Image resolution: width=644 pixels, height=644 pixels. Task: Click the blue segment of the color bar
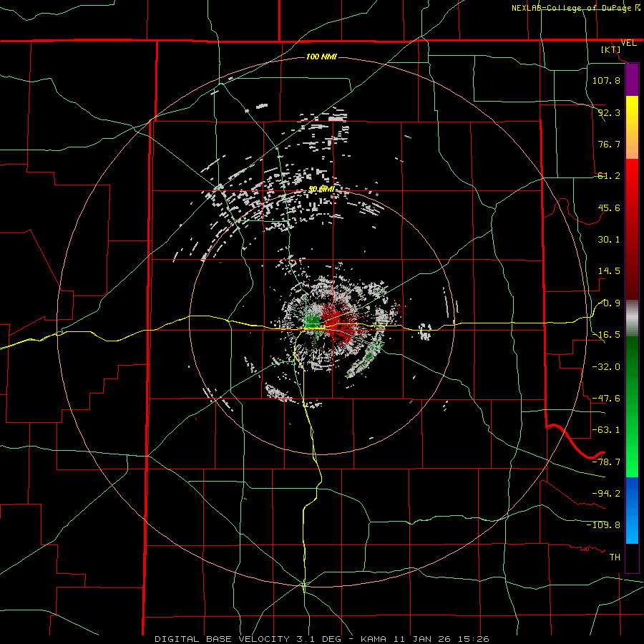tap(632, 510)
